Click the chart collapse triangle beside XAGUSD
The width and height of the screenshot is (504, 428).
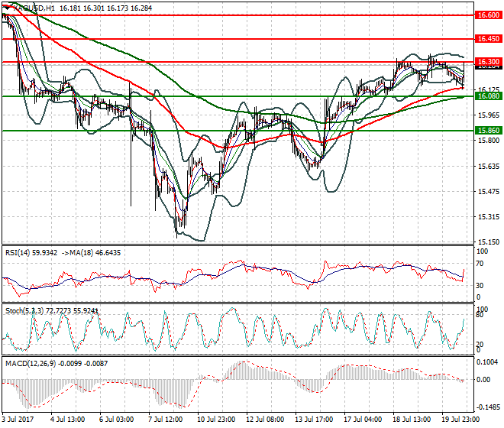click(7, 8)
